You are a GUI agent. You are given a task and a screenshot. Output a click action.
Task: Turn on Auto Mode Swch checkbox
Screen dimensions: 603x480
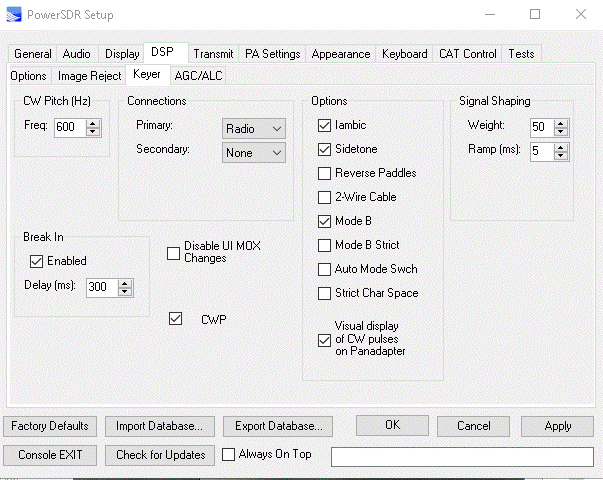tap(324, 269)
